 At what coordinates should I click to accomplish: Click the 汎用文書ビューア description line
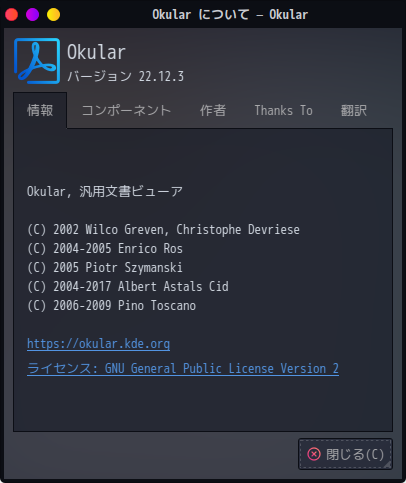(x=105, y=191)
